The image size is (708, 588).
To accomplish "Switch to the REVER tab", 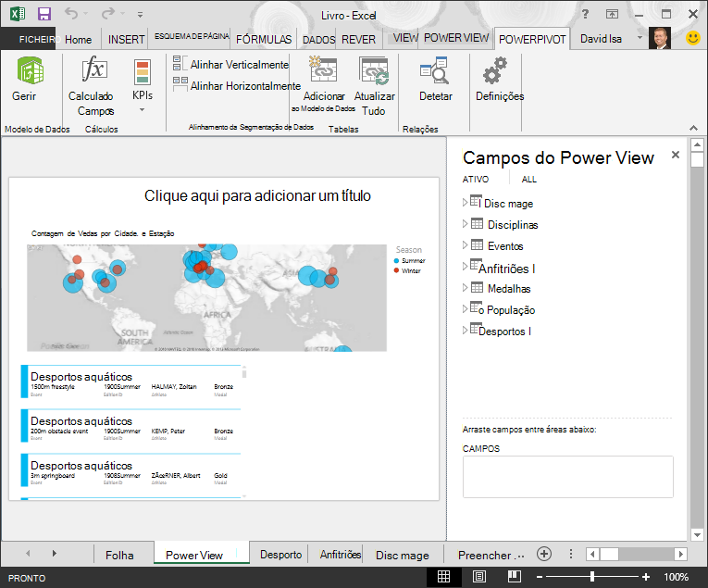I will (x=358, y=40).
